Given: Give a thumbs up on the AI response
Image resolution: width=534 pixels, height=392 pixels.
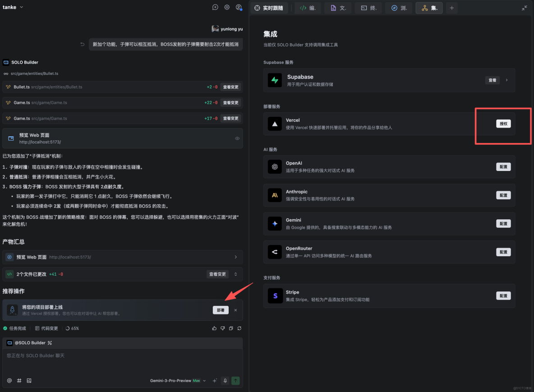Looking at the screenshot, I should [214, 328].
